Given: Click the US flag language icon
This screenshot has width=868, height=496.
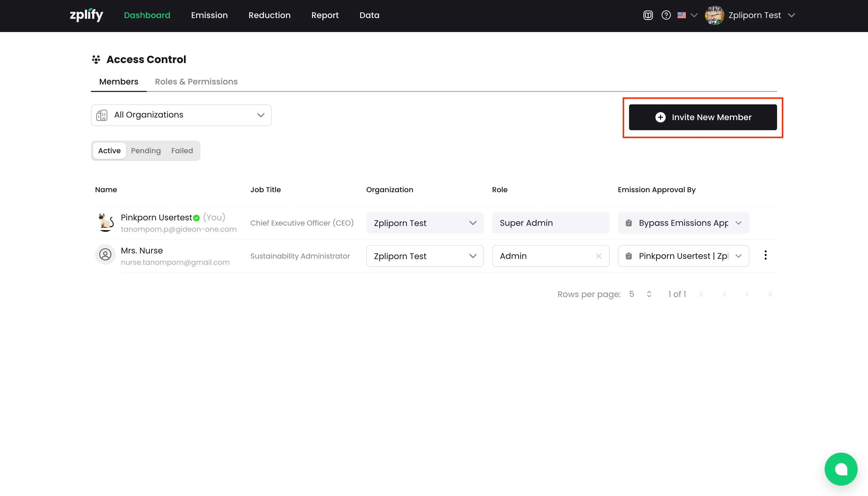Looking at the screenshot, I should coord(682,15).
